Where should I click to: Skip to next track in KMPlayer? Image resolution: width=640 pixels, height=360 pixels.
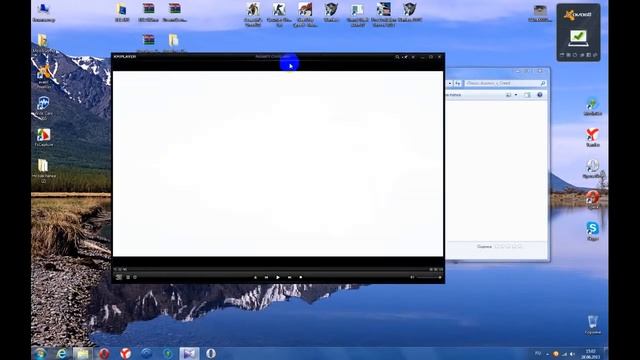(289, 277)
